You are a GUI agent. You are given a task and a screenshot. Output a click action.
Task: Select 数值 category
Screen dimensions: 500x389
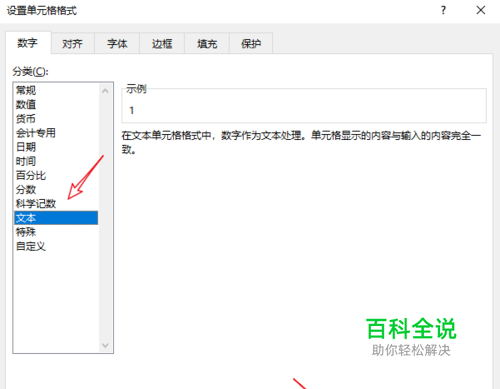56,104
